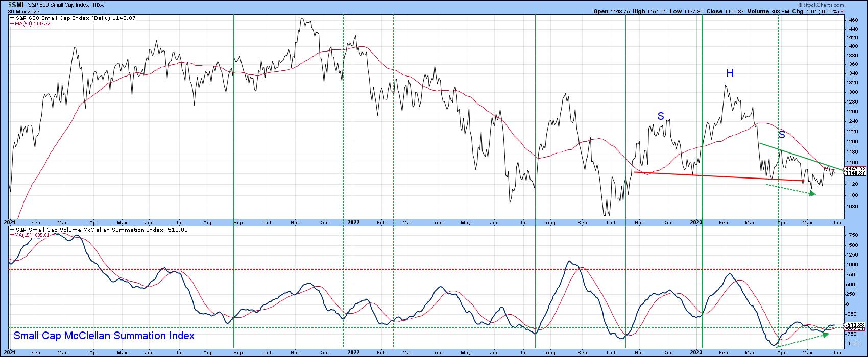
Task: Click the red down-change arrow after Chg
Action: tap(841, 11)
